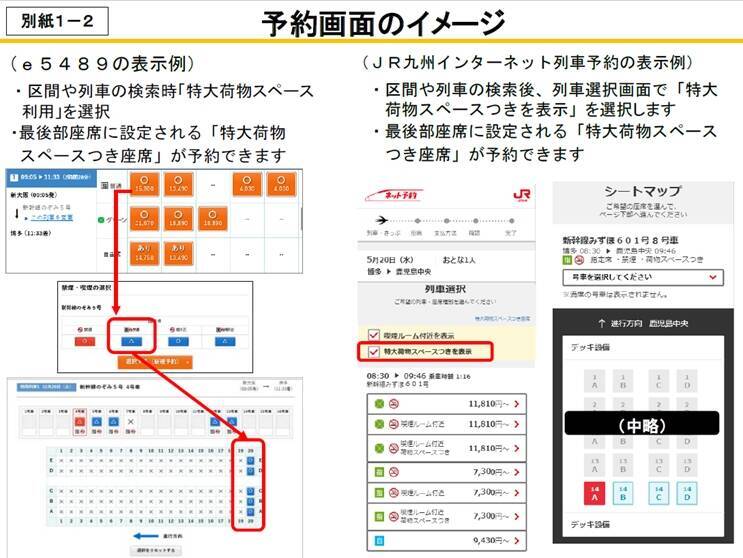Select the red ○ non-smoking seat option

[85, 341]
